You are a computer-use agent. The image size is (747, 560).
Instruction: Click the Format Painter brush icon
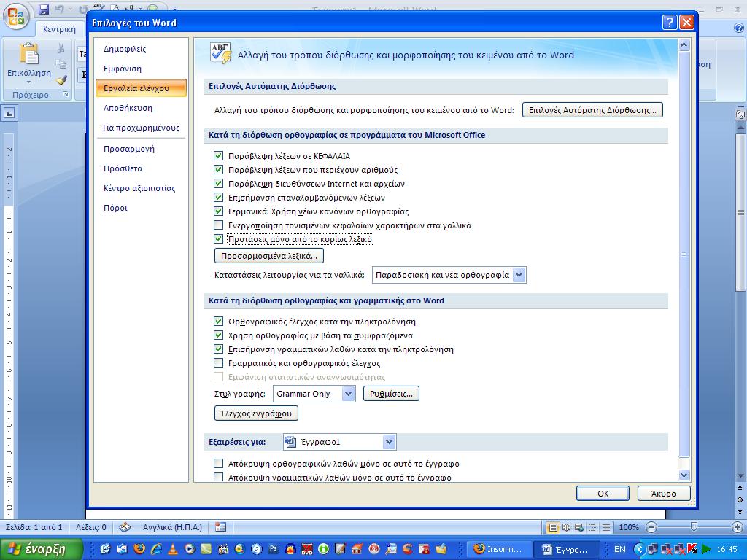tap(61, 79)
